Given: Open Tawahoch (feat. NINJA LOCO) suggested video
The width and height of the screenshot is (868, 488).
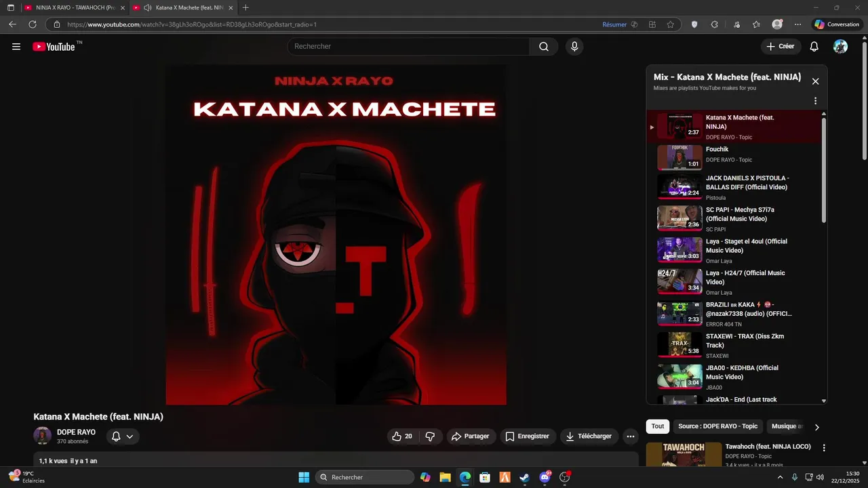Looking at the screenshot, I should point(768,447).
